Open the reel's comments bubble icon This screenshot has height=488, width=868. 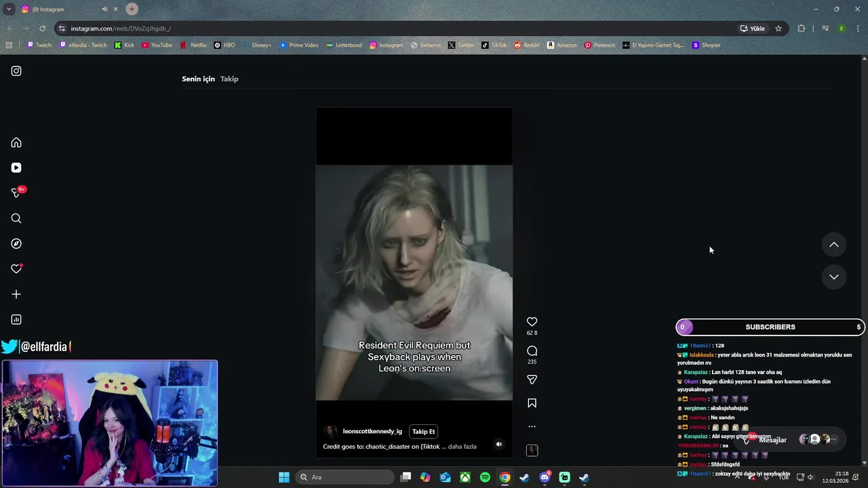click(532, 350)
